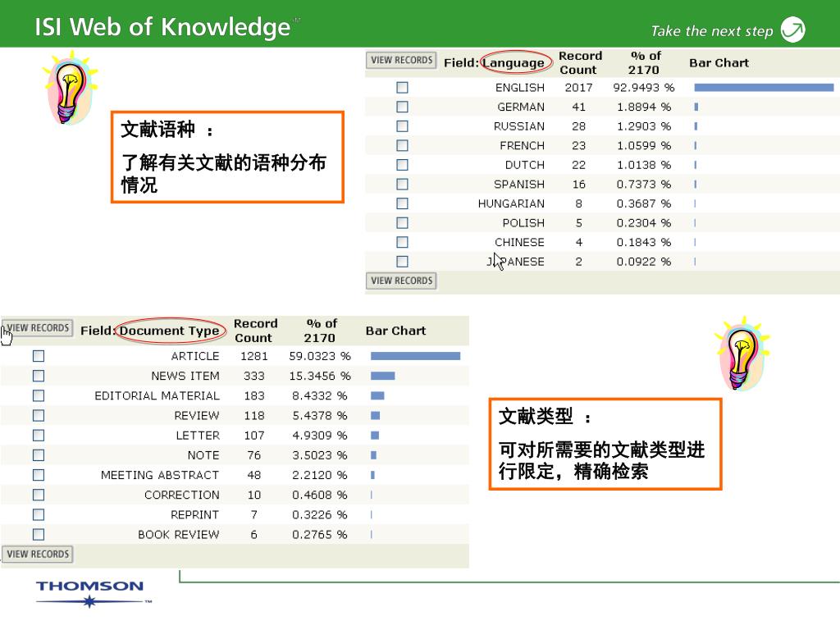Click the SPANISH language label
This screenshot has width=840, height=630.
click(x=519, y=184)
